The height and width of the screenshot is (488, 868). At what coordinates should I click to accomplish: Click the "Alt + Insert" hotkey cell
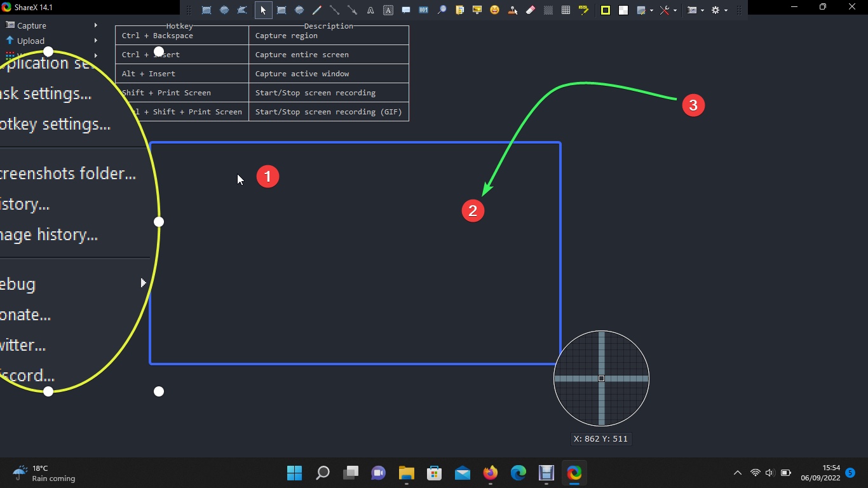tap(182, 74)
